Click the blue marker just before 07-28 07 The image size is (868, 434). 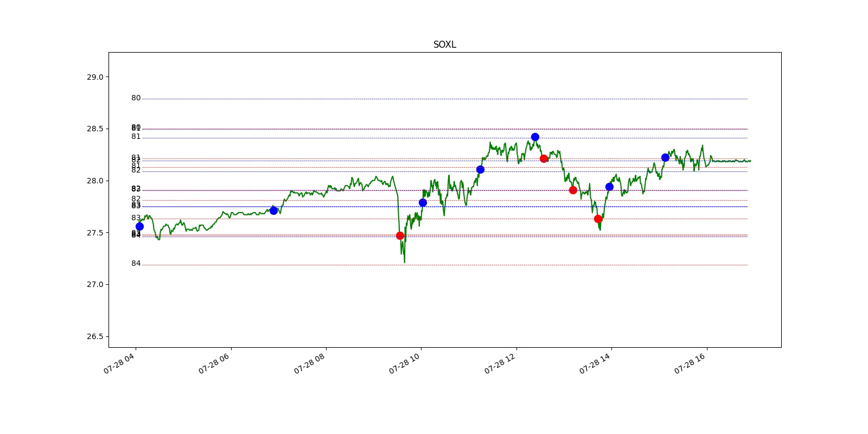[273, 210]
